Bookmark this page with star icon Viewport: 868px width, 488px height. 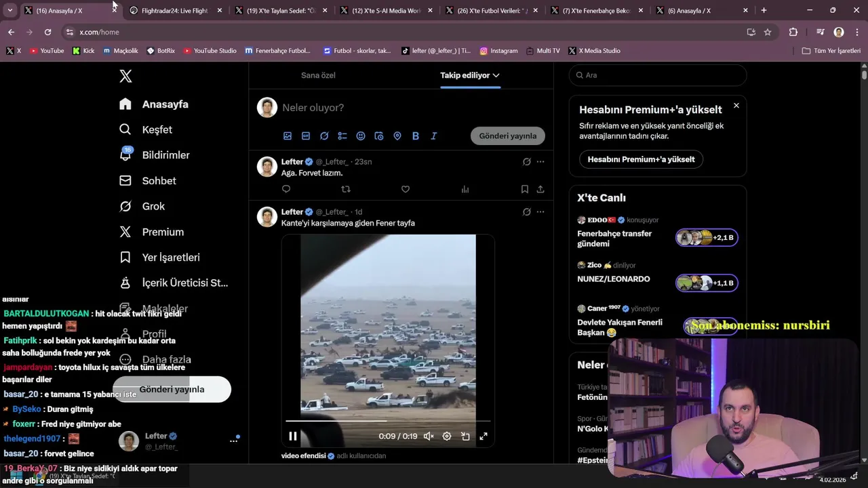click(x=768, y=32)
